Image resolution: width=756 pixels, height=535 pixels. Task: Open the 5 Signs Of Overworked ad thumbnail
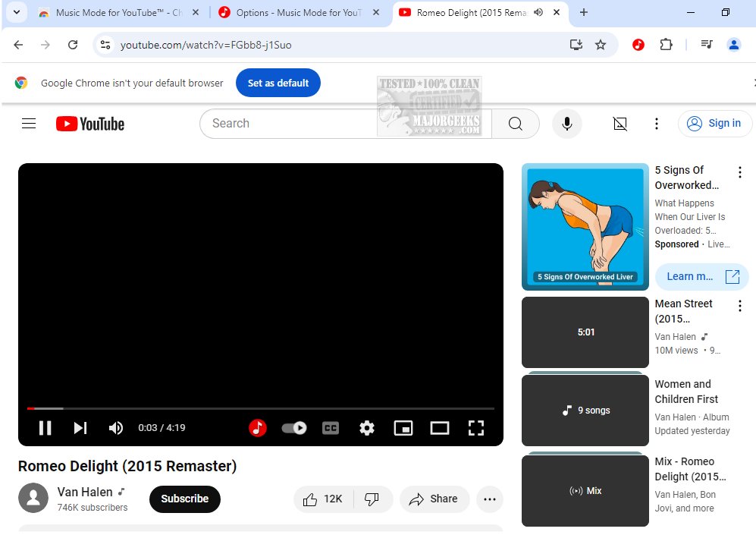tap(585, 227)
